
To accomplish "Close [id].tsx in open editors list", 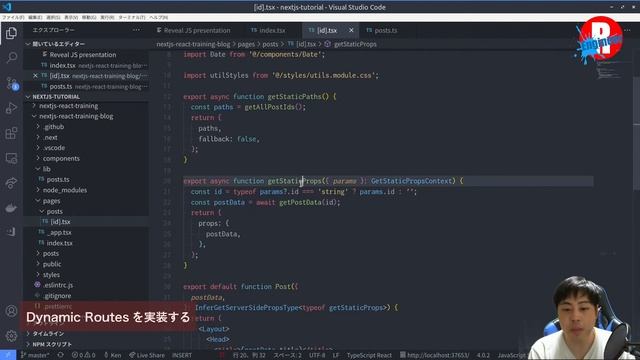I will click(x=36, y=76).
